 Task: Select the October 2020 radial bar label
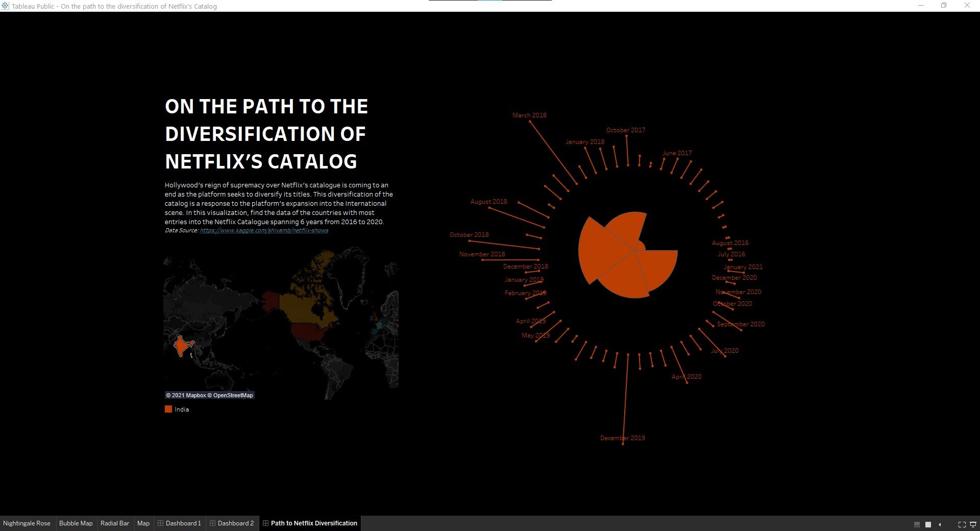pyautogui.click(x=732, y=304)
